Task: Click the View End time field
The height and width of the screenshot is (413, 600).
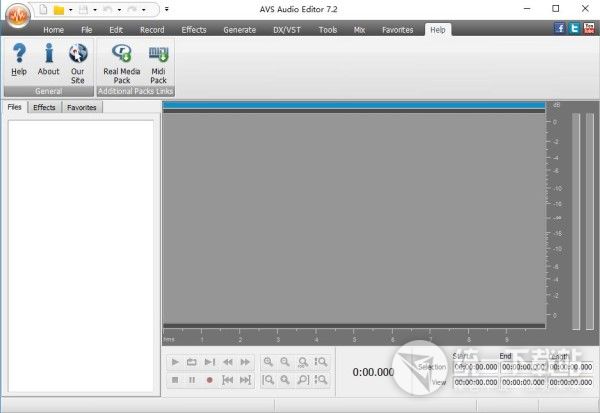Action: coord(523,382)
